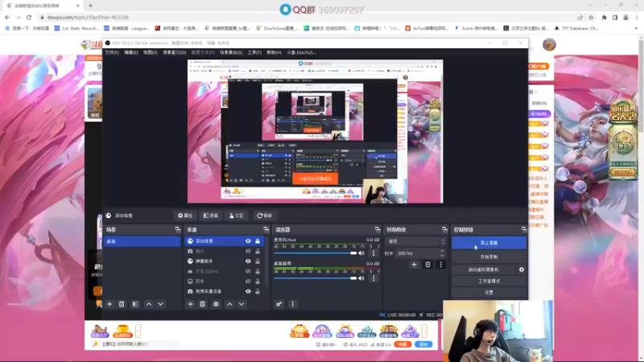Enable 工作室模式 studio mode
Screen dimensions: 644x362
489,281
